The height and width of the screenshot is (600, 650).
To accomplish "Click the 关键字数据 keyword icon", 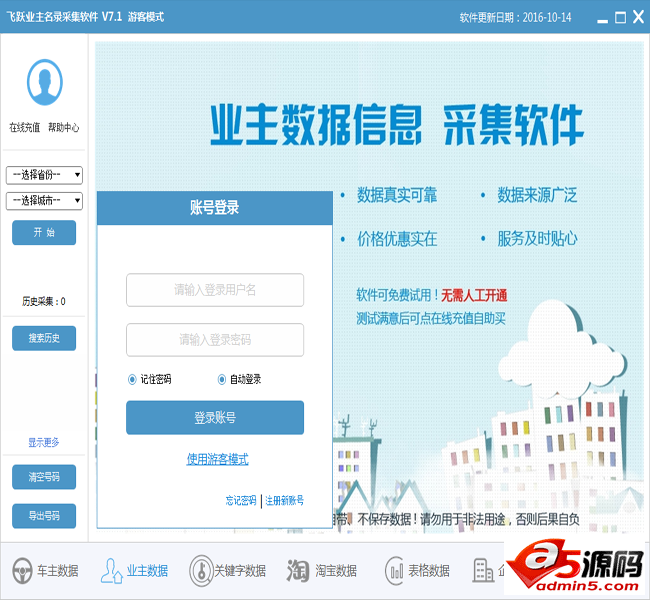I will [x=201, y=571].
